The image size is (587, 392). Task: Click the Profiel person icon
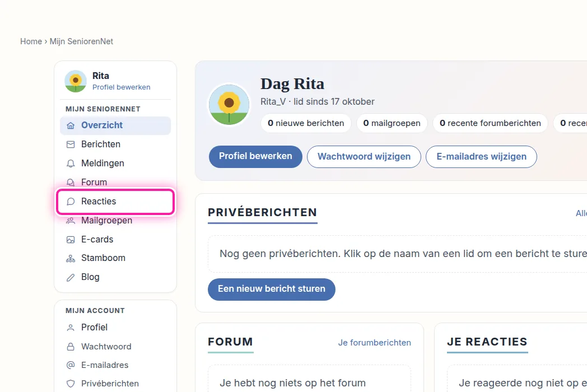point(71,328)
